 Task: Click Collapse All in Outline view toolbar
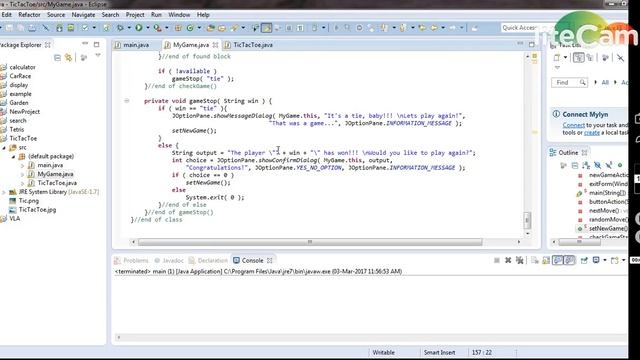(575, 165)
